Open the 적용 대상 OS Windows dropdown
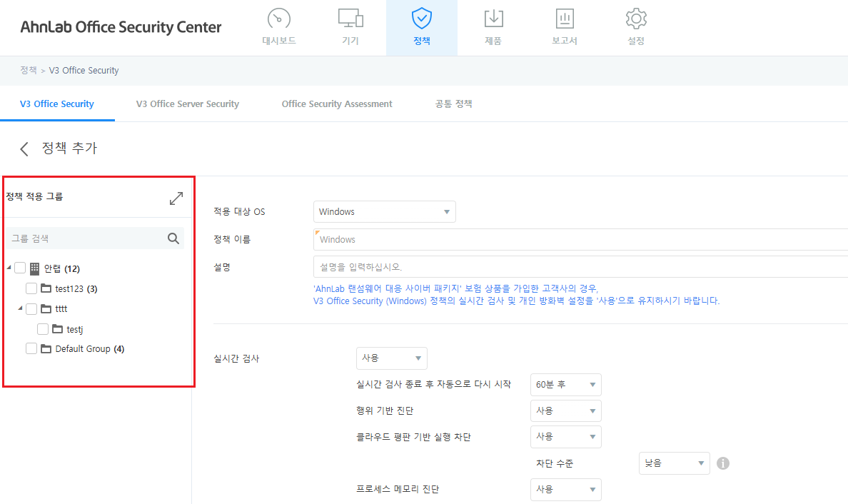Viewport: 848px width, 504px height. pyautogui.click(x=385, y=211)
